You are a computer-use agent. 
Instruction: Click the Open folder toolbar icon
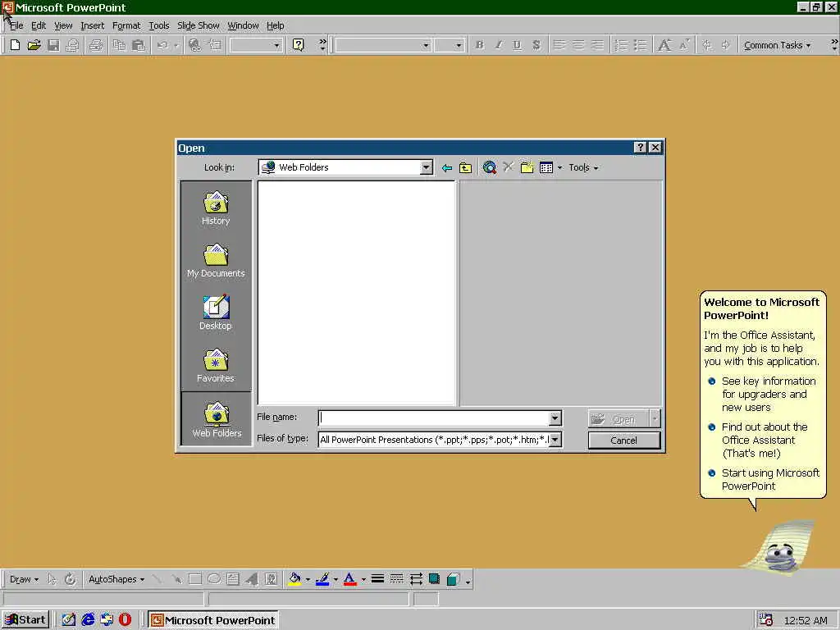pos(34,45)
